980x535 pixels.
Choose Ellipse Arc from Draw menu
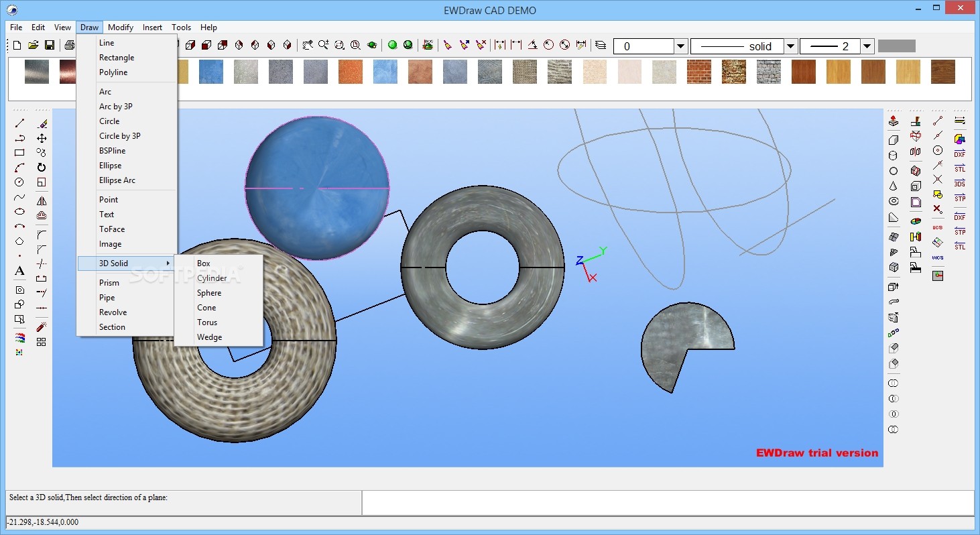117,180
